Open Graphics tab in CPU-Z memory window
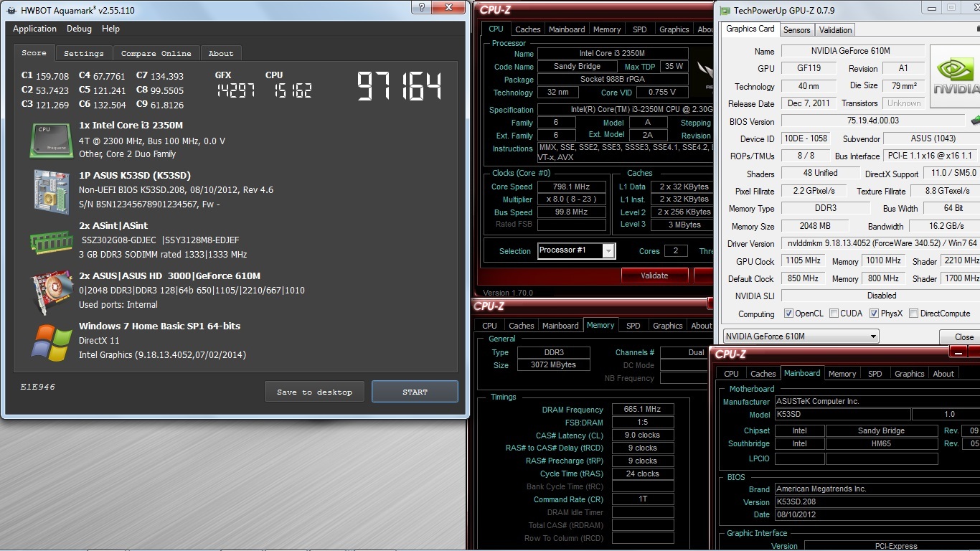The height and width of the screenshot is (551, 980). 667,326
